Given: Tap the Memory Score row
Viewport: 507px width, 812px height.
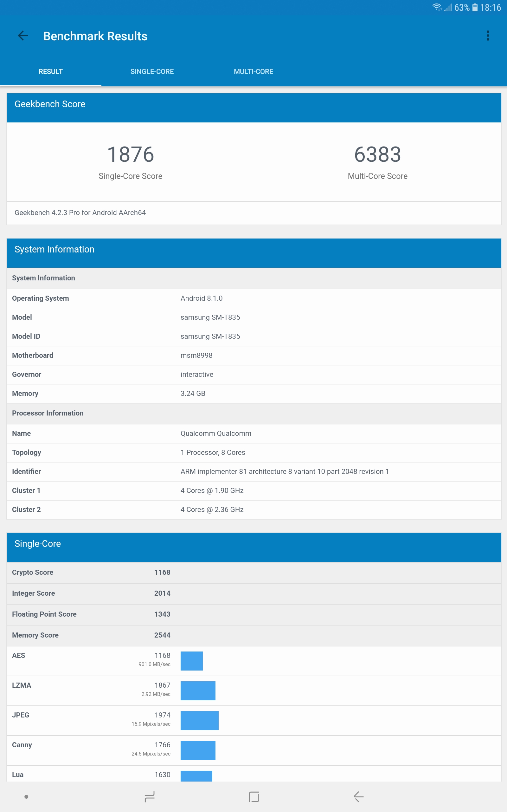Looking at the screenshot, I should point(254,635).
